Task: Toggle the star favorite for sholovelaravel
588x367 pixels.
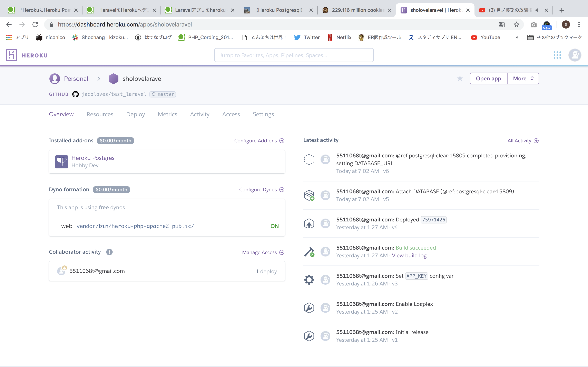Action: coord(460,79)
